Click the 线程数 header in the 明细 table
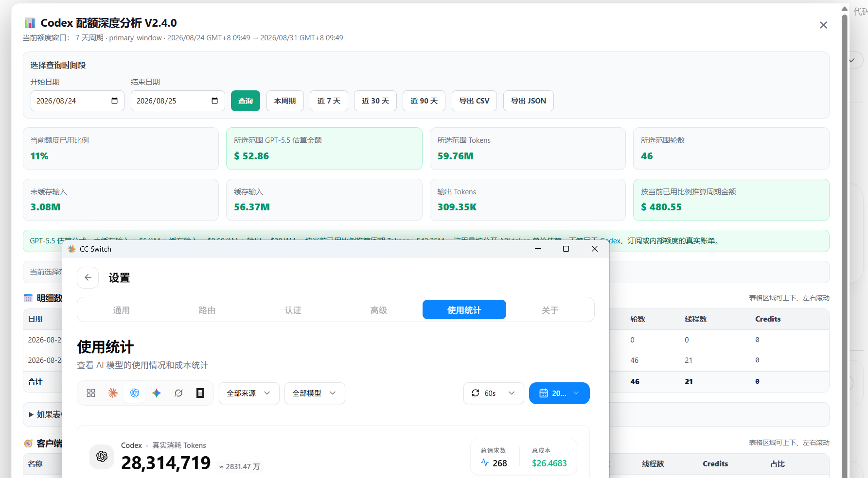868x478 pixels. coord(696,319)
